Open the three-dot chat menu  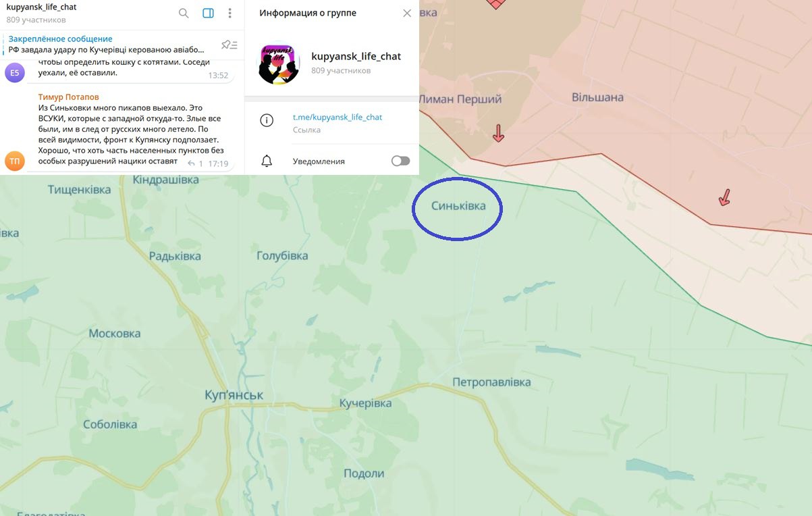point(230,13)
